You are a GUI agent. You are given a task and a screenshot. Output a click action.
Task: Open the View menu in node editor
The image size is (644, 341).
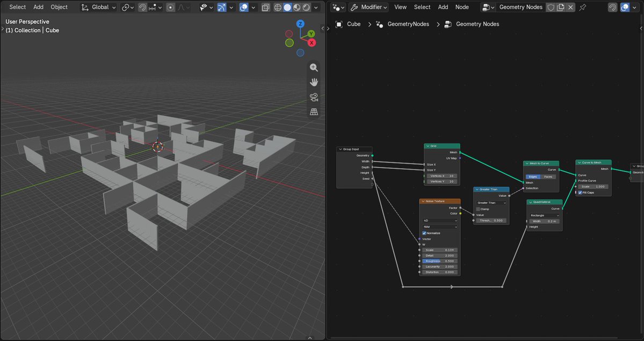tap(401, 8)
